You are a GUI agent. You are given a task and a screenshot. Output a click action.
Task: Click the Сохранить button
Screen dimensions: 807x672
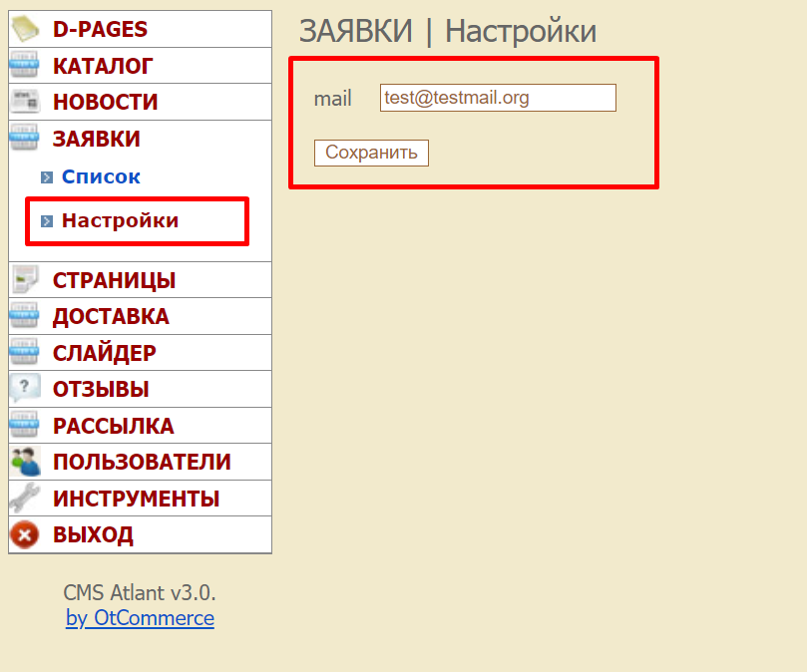coord(371,153)
